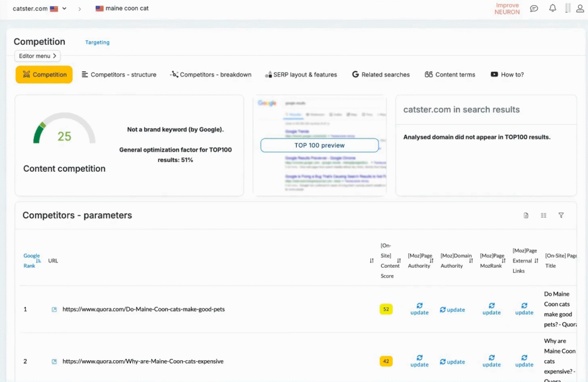Open the Content terms tab

[450, 75]
